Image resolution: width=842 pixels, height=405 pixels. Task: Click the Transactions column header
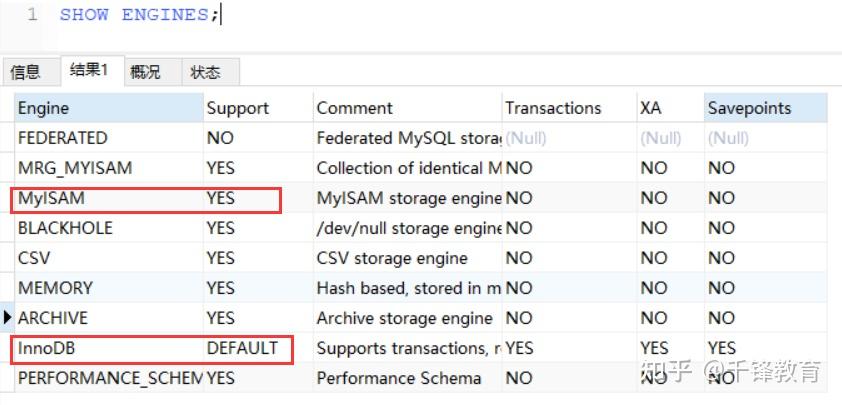point(570,108)
